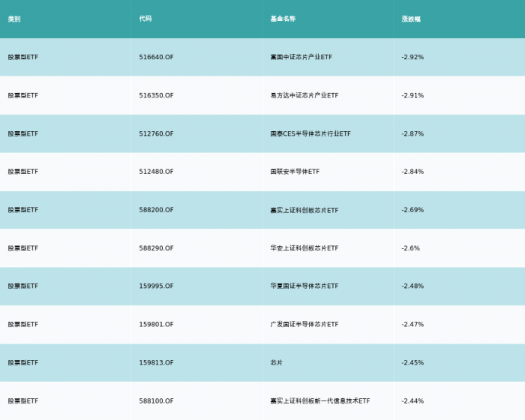The width and height of the screenshot is (525, 420).
Task: Select the -2.6% change cell
Action: [410, 248]
